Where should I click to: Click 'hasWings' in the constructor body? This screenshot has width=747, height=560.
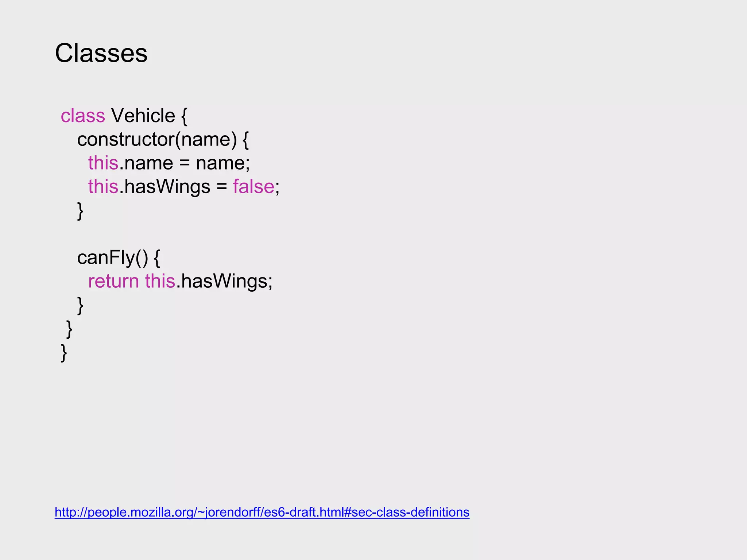coord(167,187)
